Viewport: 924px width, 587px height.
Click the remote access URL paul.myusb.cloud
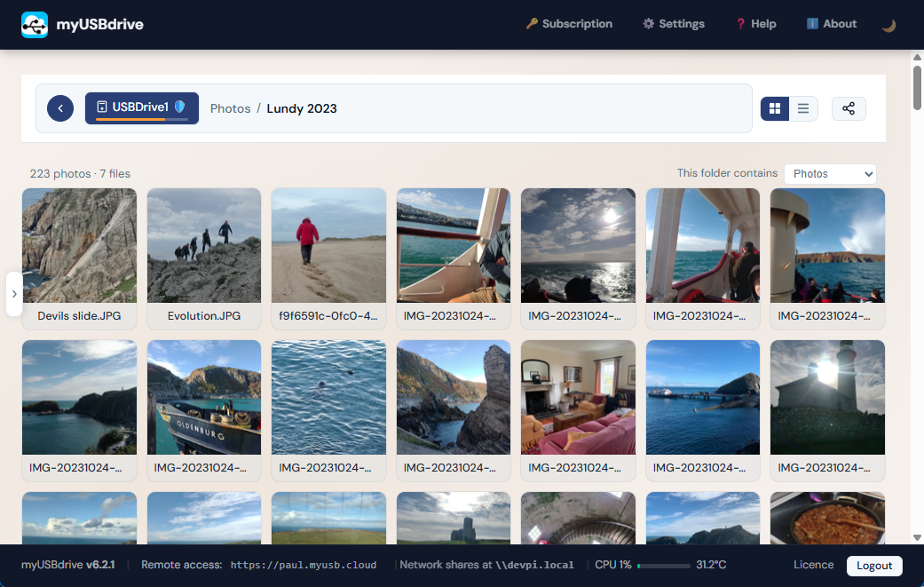304,565
